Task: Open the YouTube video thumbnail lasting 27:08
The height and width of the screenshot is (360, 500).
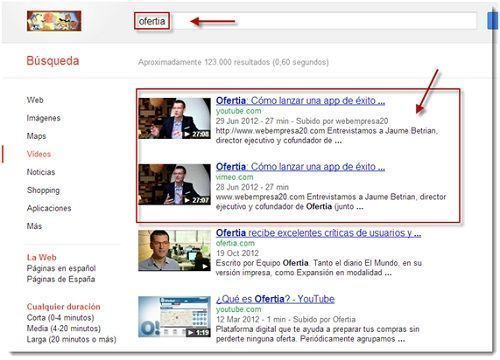Action: pyautogui.click(x=174, y=118)
